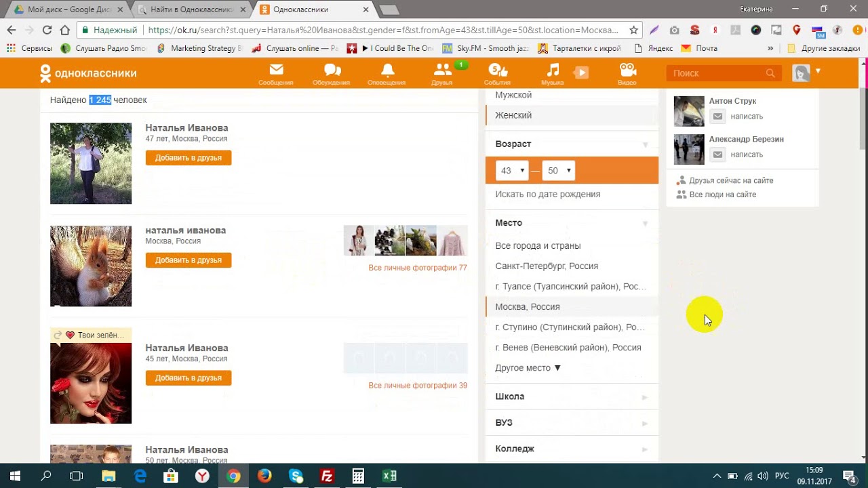Open the squirrel profile photo thumbnail
Screen dimensions: 868x488
coord(91,266)
